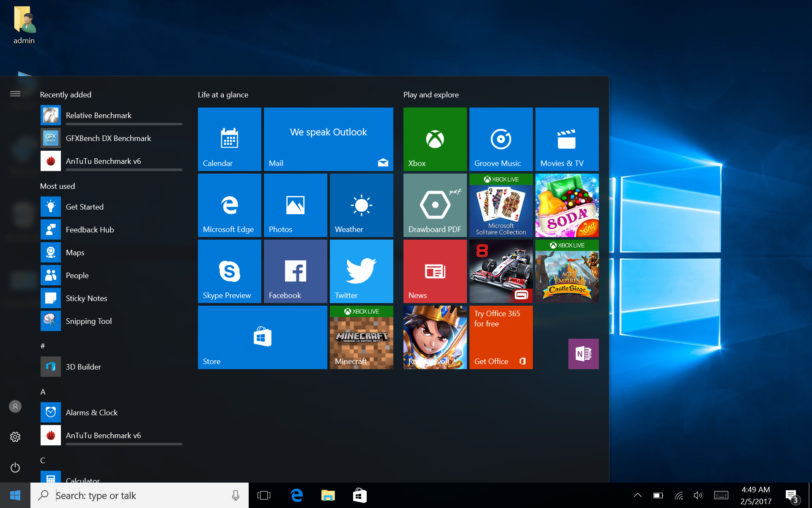Viewport: 812px width, 508px height.
Task: Open File Explorer from taskbar
Action: coord(328,495)
